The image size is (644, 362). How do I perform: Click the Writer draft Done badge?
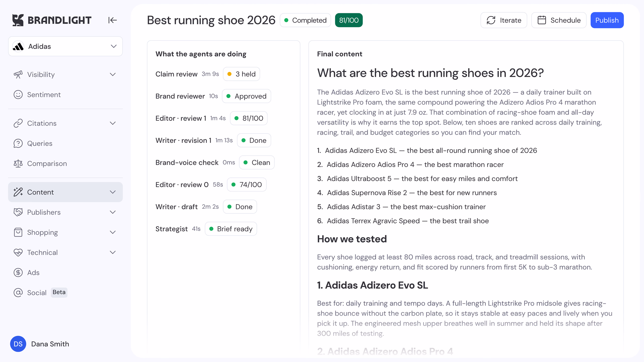pos(240,207)
